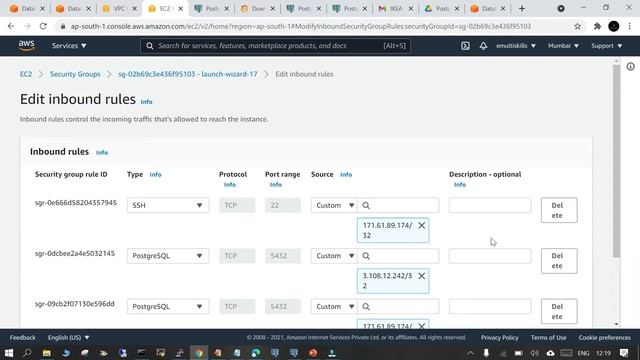
Task: Focus the AWS services search field
Action: (276, 46)
